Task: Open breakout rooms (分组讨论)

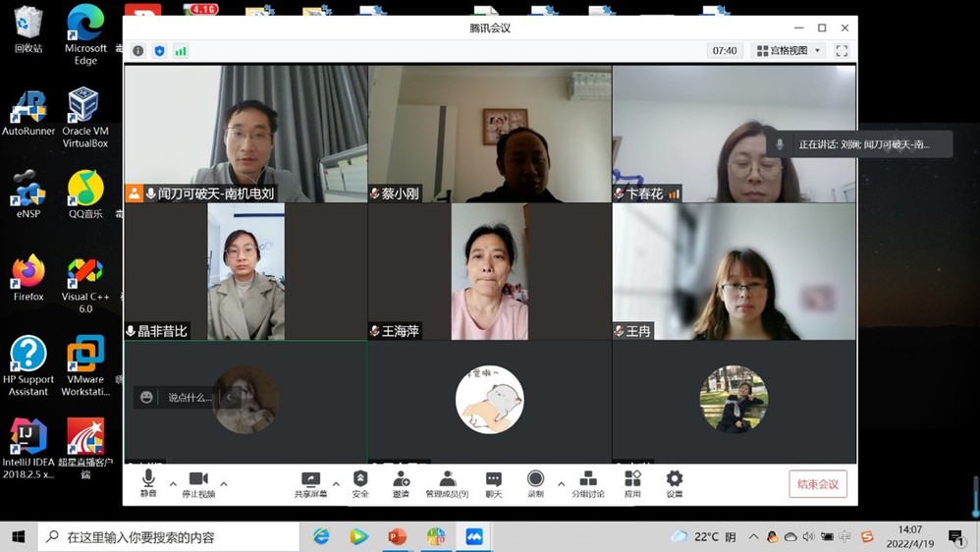Action: click(588, 482)
